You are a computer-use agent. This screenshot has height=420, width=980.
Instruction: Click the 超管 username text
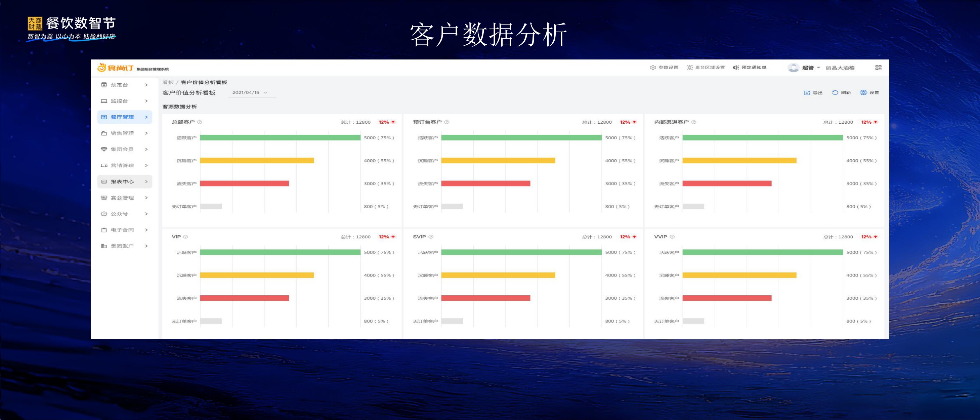pyautogui.click(x=808, y=68)
